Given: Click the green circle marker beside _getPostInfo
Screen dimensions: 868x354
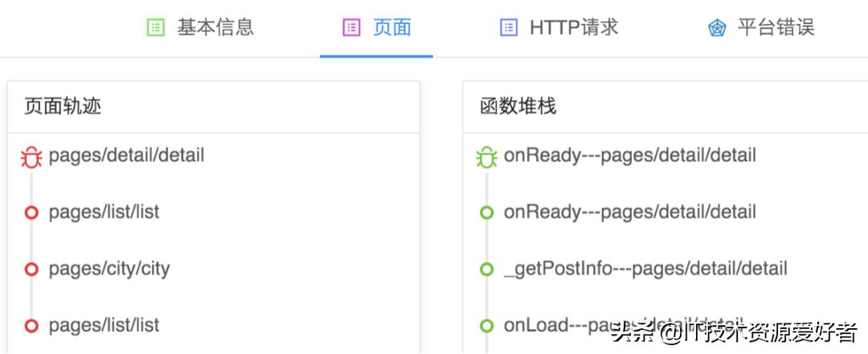Looking at the screenshot, I should [x=486, y=270].
